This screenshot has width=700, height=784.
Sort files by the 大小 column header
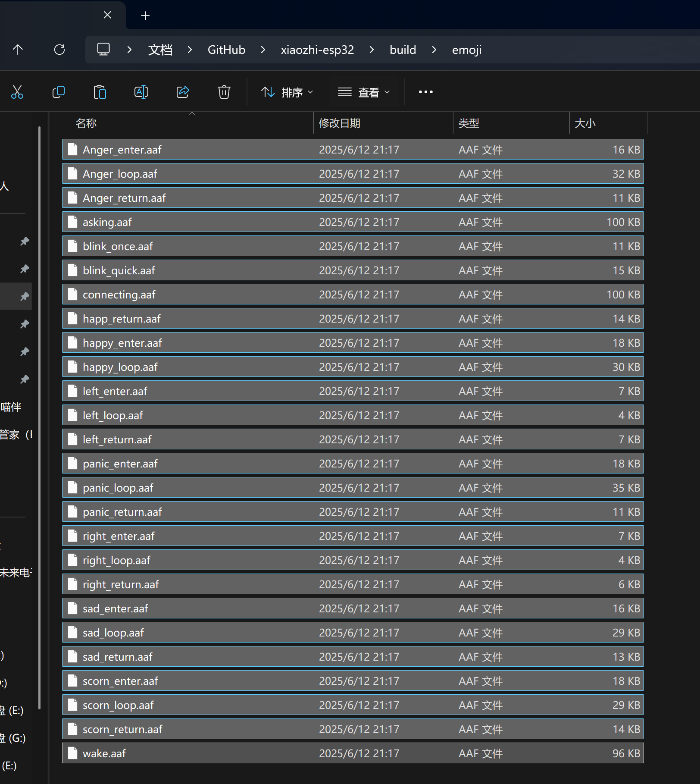tap(585, 123)
